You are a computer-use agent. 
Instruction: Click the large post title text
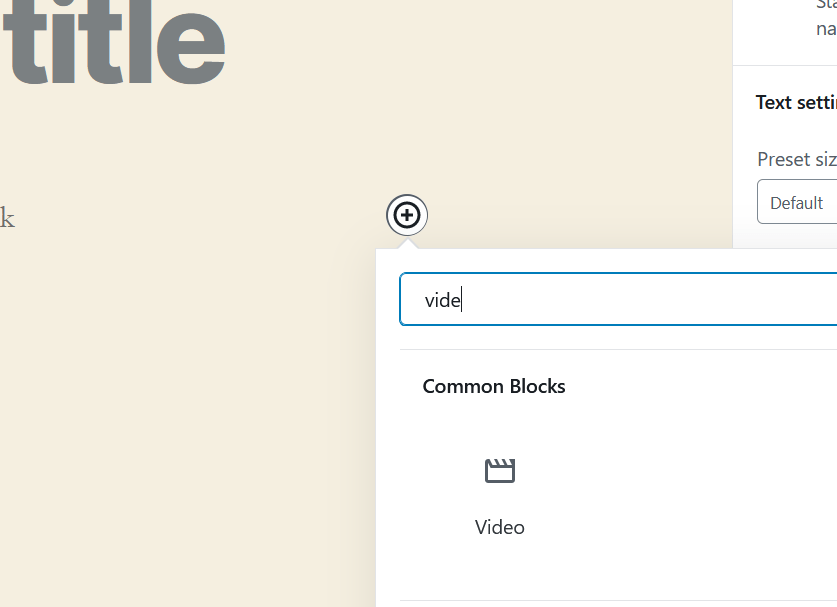coord(114,43)
